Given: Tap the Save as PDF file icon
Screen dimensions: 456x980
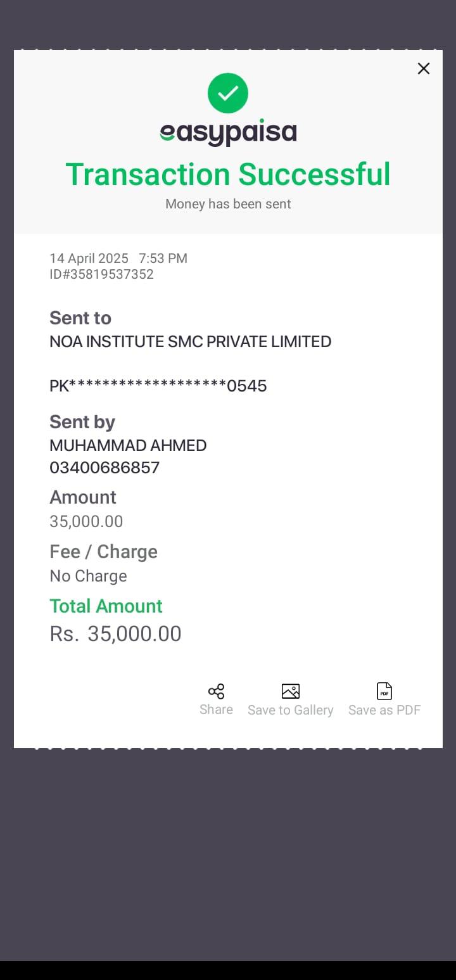Looking at the screenshot, I should 384,691.
